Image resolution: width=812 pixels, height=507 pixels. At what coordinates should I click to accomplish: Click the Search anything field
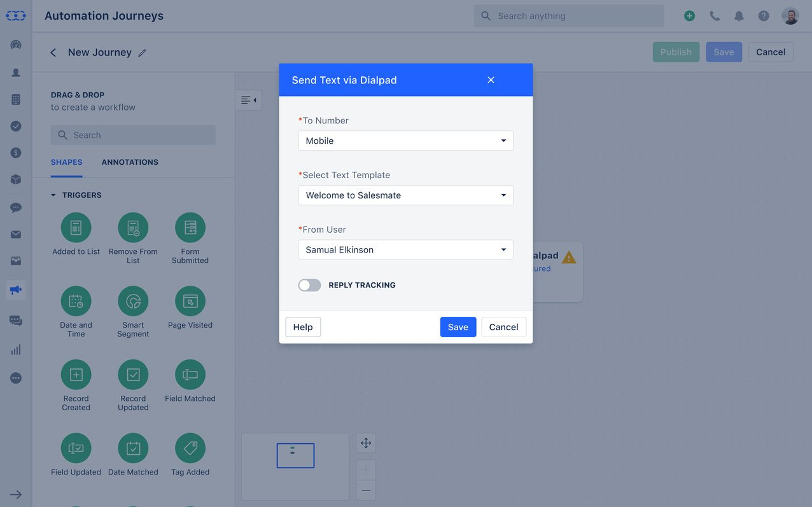click(569, 16)
